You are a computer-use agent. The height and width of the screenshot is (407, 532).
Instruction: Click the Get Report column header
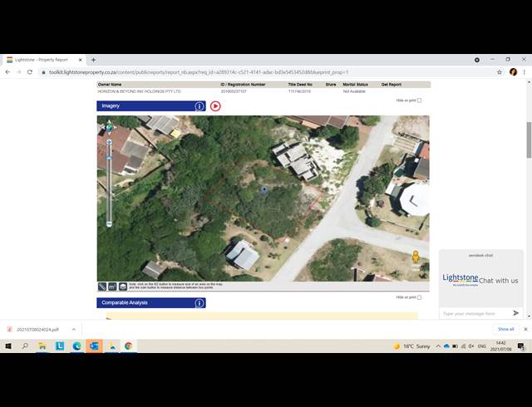coord(392,85)
